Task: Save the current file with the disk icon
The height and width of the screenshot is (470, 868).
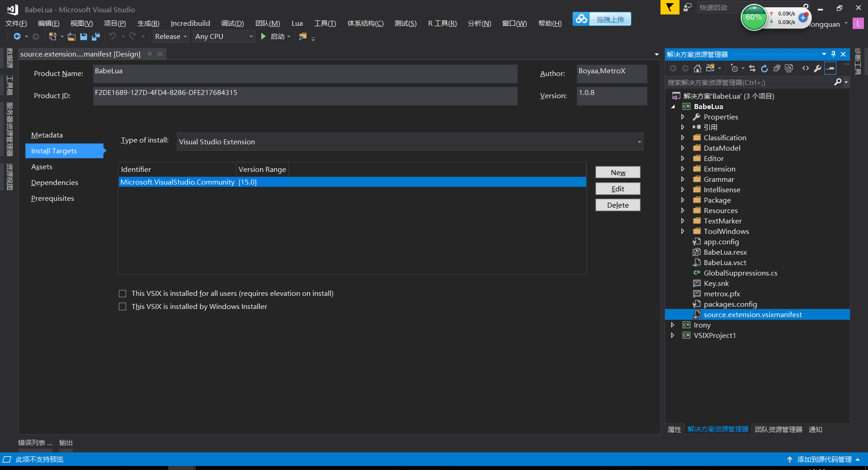Action: 84,37
